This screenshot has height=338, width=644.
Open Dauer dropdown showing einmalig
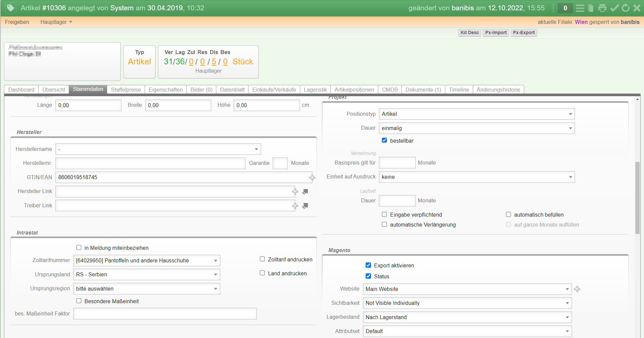[x=477, y=128]
